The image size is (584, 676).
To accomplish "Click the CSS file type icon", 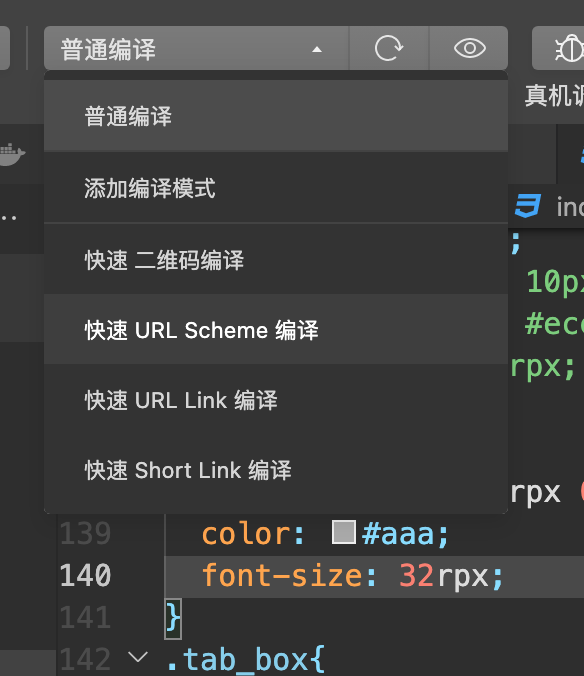I will coord(528,206).
